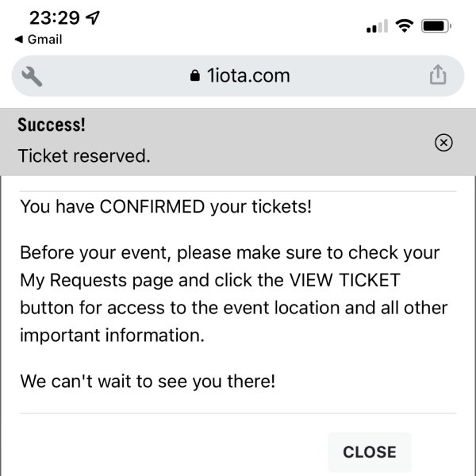Tap the wrench icon in address bar
476x476 pixels.
coord(32,76)
